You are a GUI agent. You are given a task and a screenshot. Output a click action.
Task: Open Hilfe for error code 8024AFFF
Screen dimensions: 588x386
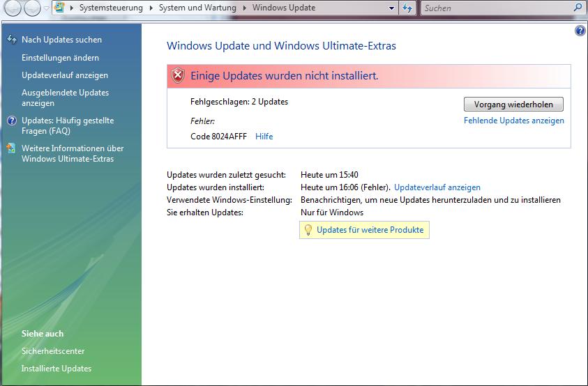pos(264,137)
